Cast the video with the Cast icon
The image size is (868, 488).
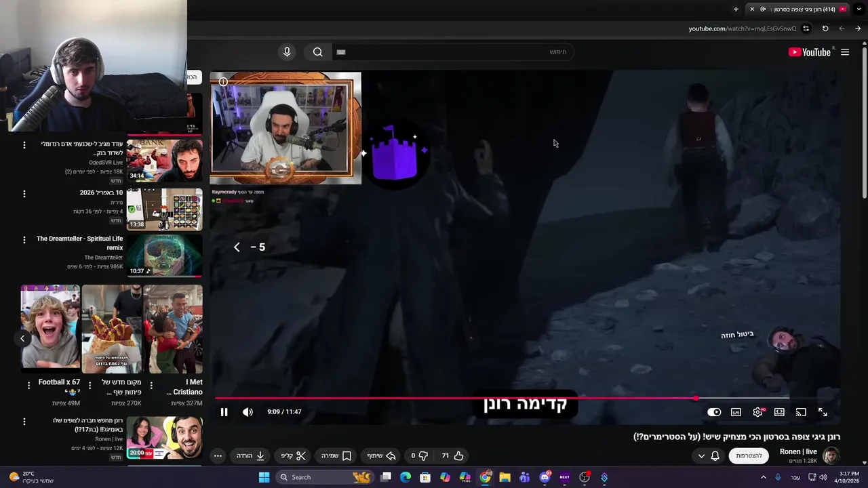(801, 412)
